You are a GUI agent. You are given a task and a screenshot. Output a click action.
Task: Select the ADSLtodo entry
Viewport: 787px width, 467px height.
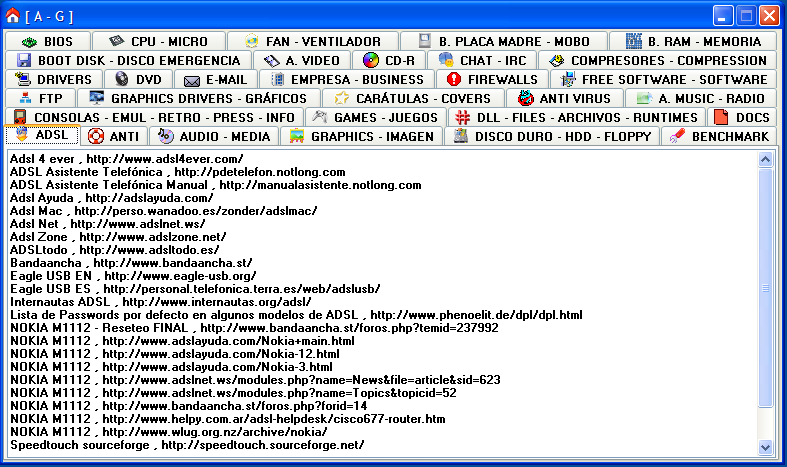pyautogui.click(x=114, y=250)
